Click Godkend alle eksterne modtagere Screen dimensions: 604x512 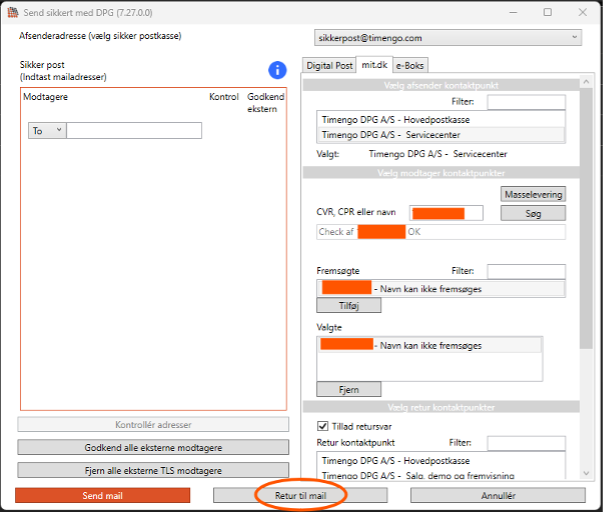coord(153,447)
